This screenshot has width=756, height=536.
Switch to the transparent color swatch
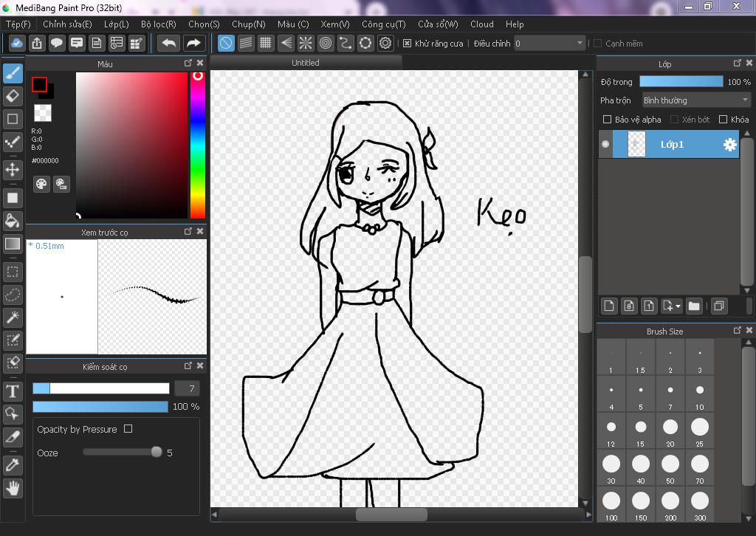pos(42,113)
